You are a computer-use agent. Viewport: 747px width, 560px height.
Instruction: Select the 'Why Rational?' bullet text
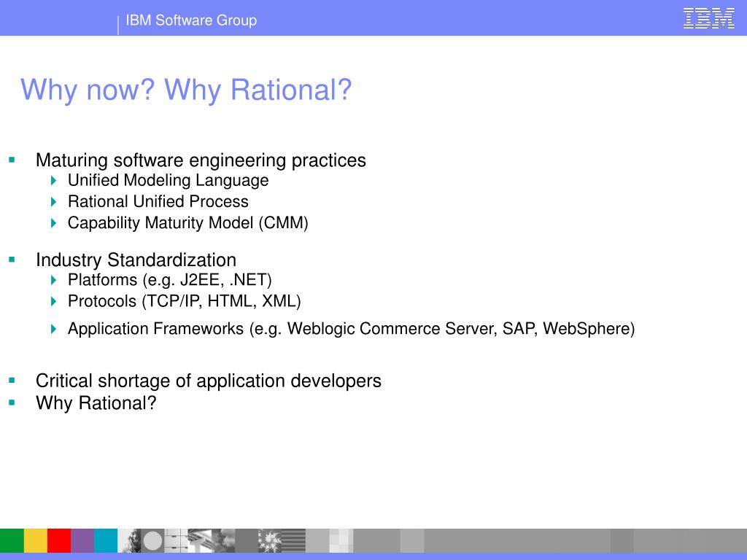pos(96,402)
